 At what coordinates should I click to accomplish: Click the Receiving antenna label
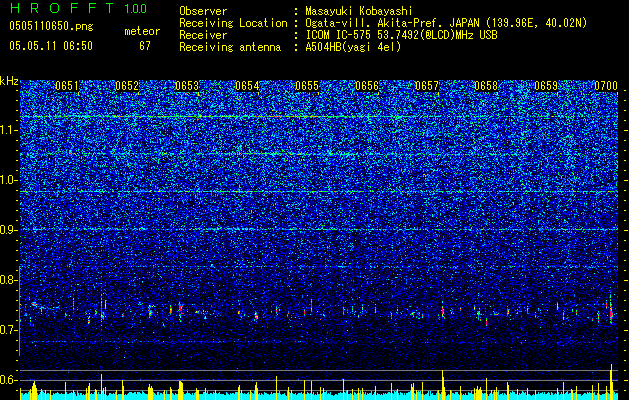230,47
